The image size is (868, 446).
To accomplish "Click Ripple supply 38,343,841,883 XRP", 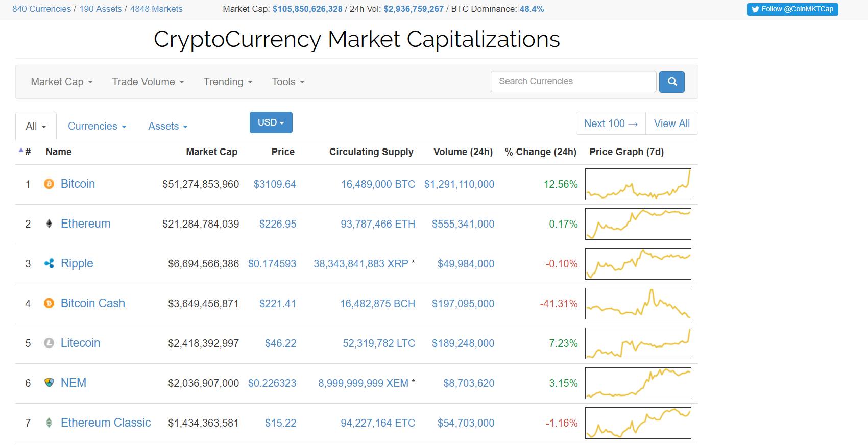I will click(361, 264).
